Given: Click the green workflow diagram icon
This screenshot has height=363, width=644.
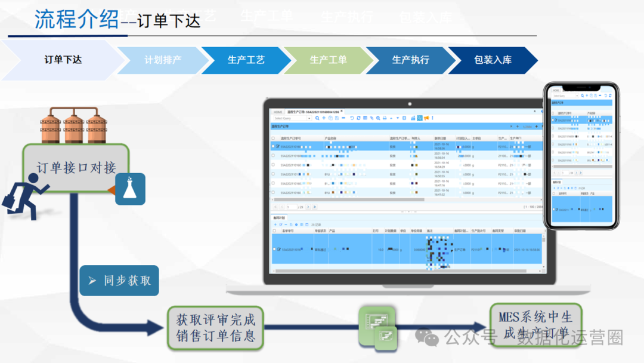Looking at the screenshot, I should pos(378,328).
